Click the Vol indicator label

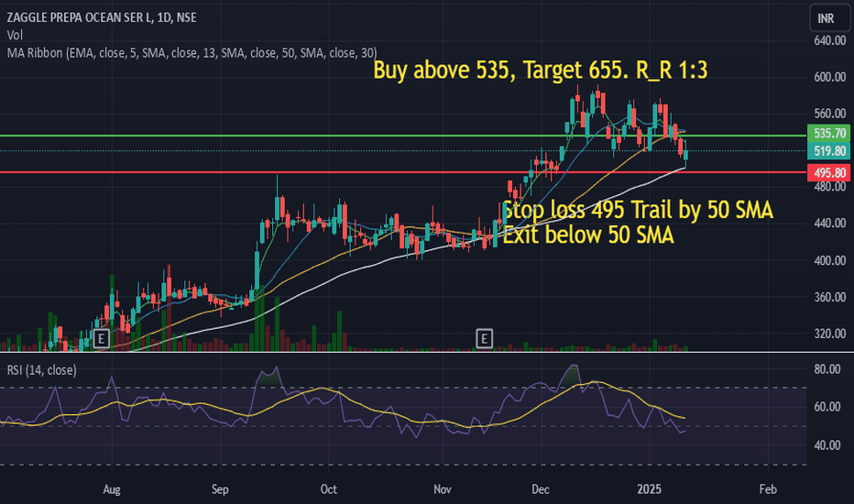15,36
